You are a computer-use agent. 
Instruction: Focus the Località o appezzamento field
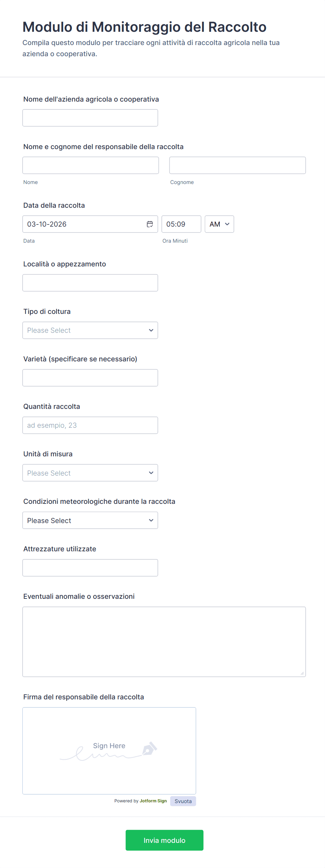pyautogui.click(x=90, y=283)
